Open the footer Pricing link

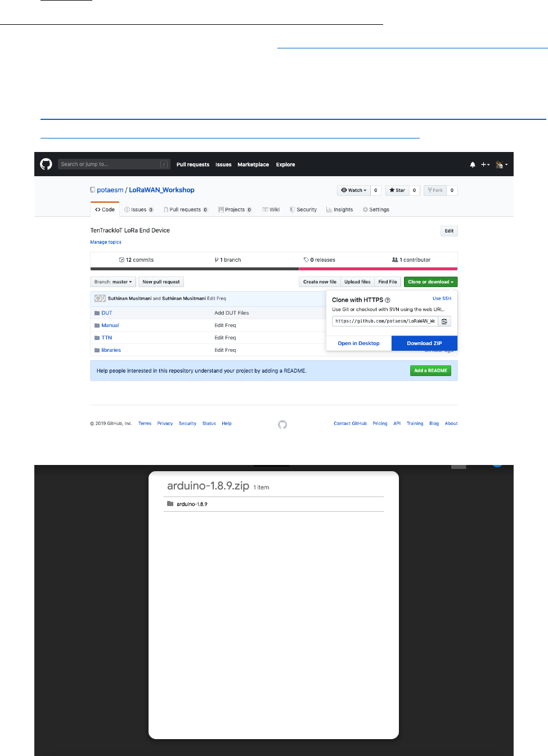coord(380,423)
